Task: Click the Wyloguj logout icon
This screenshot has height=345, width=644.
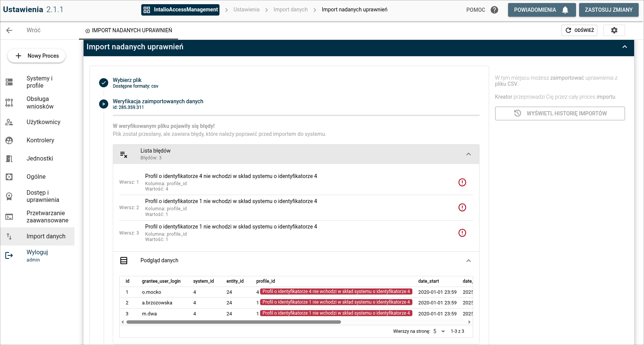Action: pyautogui.click(x=9, y=255)
